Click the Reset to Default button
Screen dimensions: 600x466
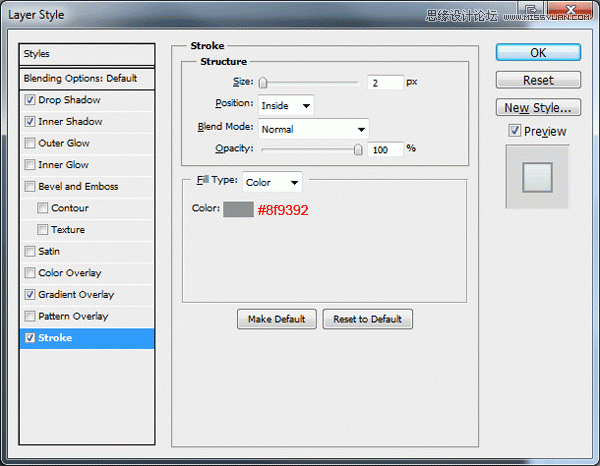(x=367, y=319)
